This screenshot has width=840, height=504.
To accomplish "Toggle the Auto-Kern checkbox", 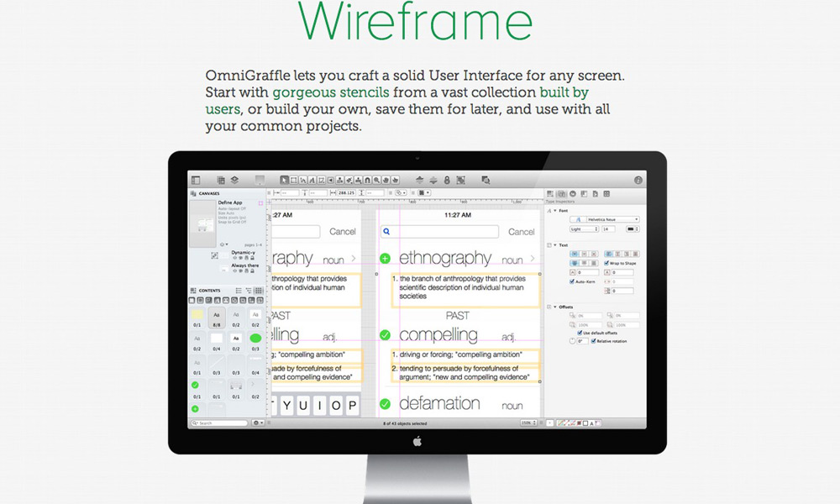I will [571, 281].
